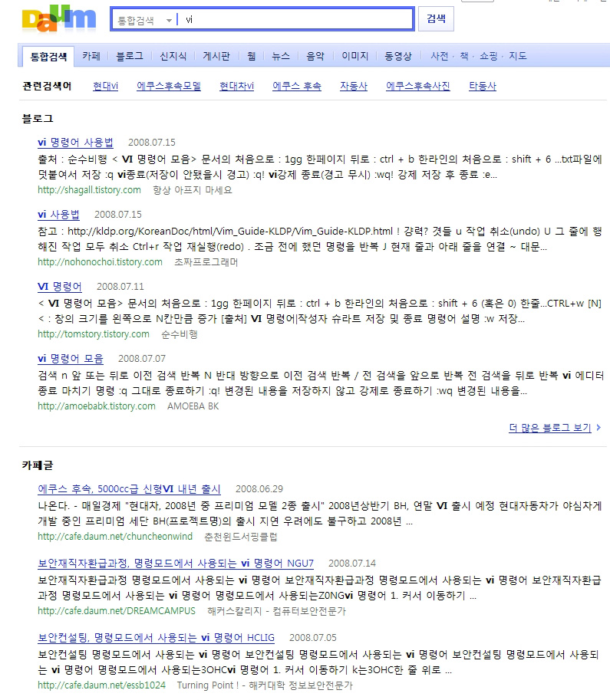
Task: Click related search term 현대차vi
Action: coord(236,86)
